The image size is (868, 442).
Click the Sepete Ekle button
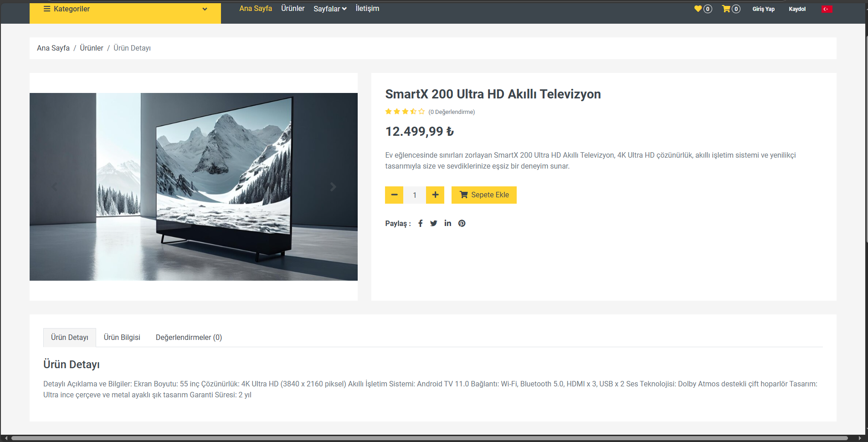tap(484, 195)
